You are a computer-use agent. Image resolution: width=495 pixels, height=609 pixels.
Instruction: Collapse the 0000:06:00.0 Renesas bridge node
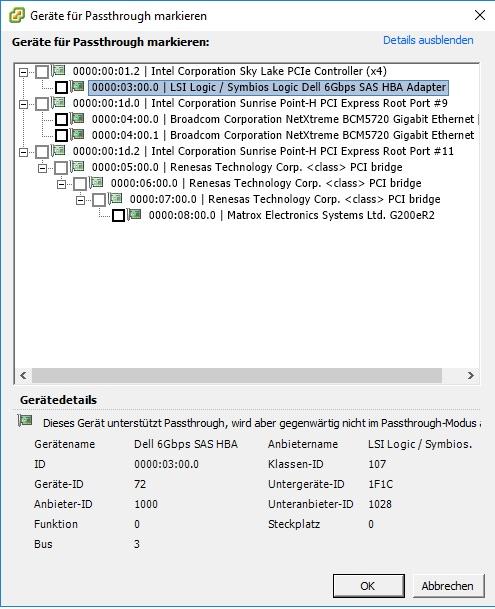(61, 184)
